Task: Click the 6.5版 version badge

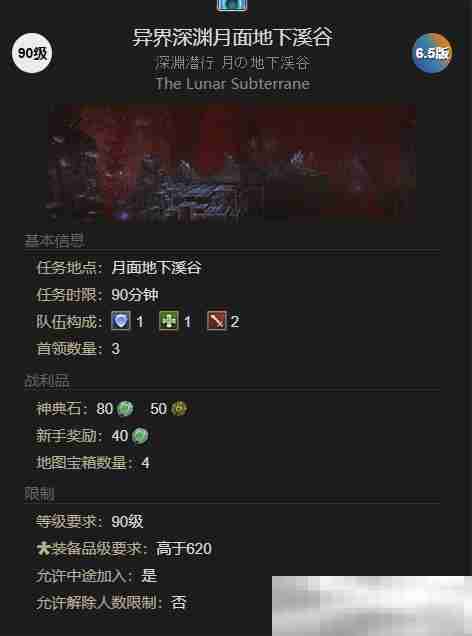Action: 432,53
